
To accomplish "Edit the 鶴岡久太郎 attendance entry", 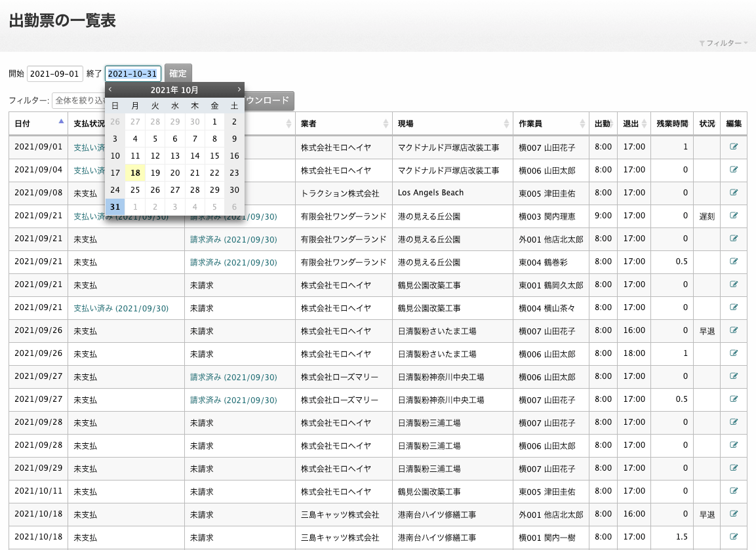I will click(x=734, y=285).
